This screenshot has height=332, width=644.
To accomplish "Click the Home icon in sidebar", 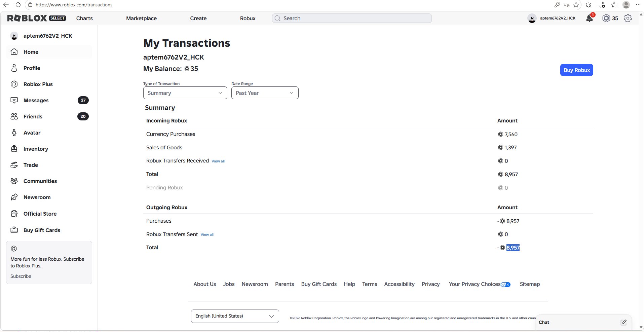I will point(14,52).
